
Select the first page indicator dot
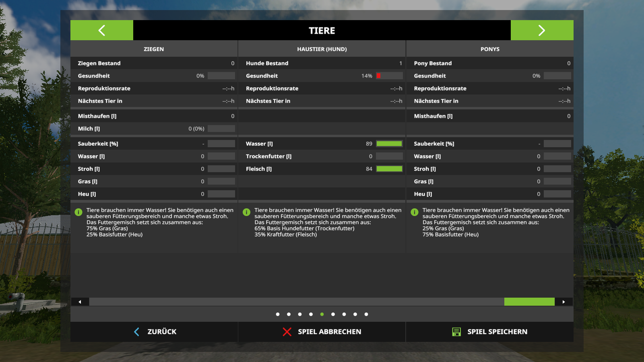[x=278, y=315]
